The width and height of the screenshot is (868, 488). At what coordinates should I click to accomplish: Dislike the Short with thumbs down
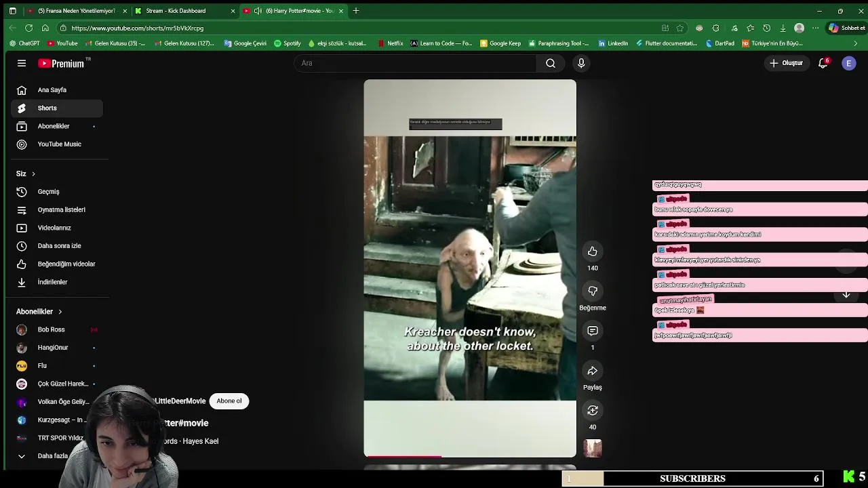(593, 291)
